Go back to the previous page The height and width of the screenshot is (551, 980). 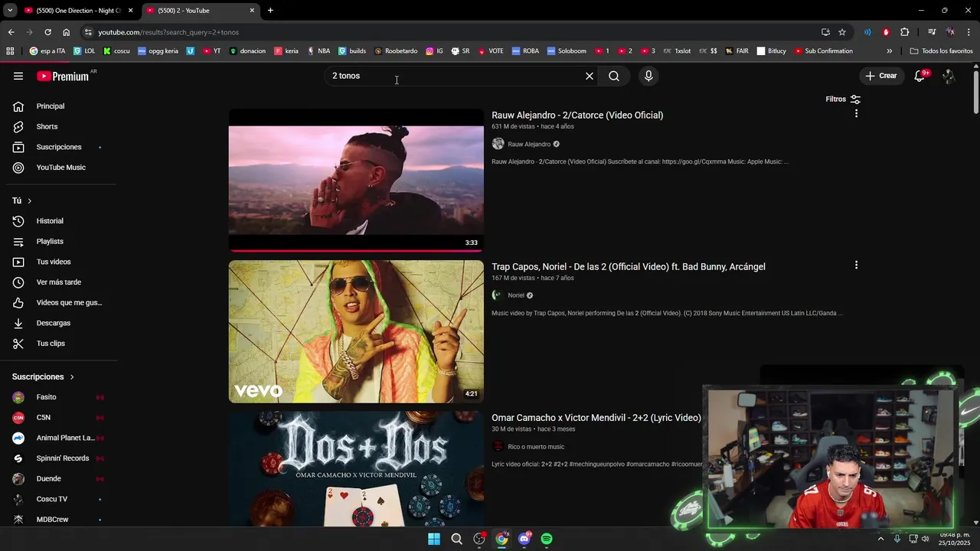pyautogui.click(x=11, y=32)
